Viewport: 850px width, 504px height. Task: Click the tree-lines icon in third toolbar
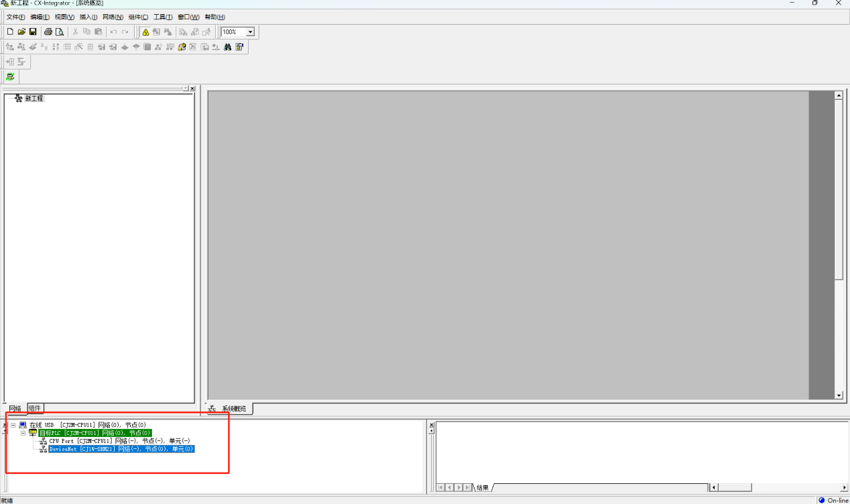pos(21,62)
